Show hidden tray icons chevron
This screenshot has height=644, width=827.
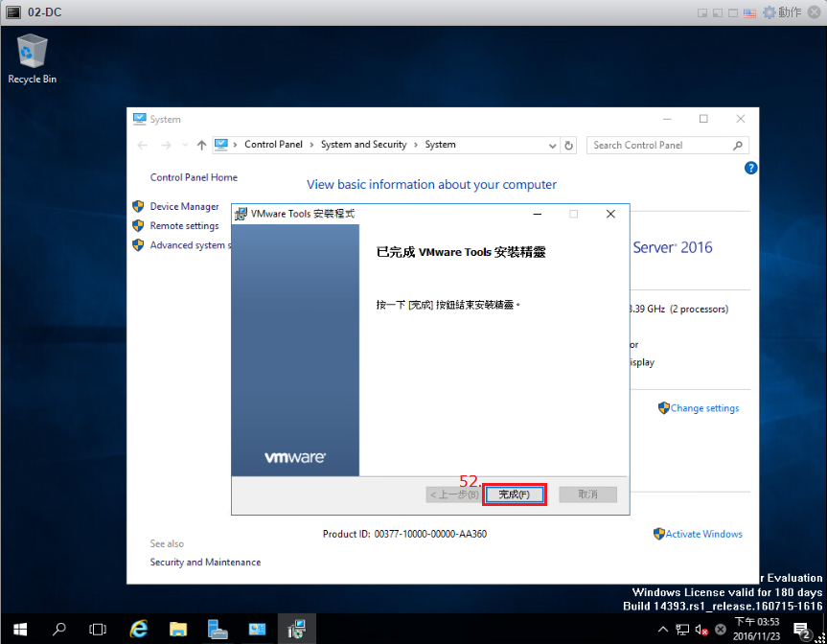pos(663,630)
